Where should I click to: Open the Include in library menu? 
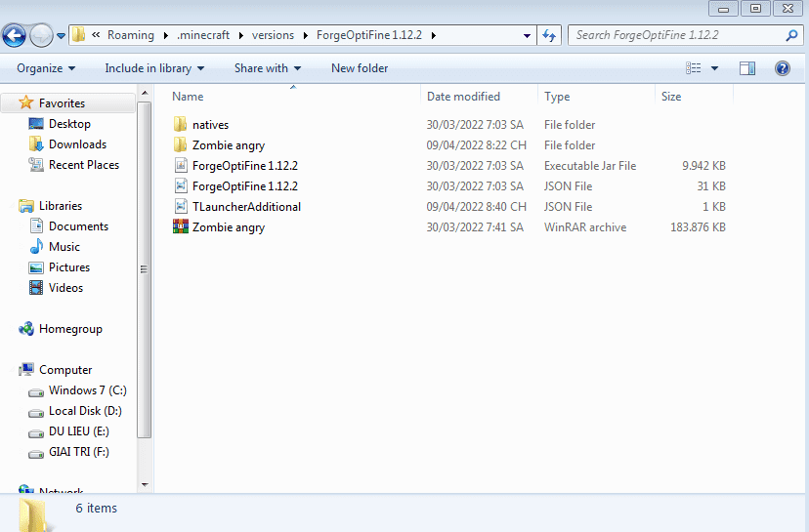(x=154, y=68)
